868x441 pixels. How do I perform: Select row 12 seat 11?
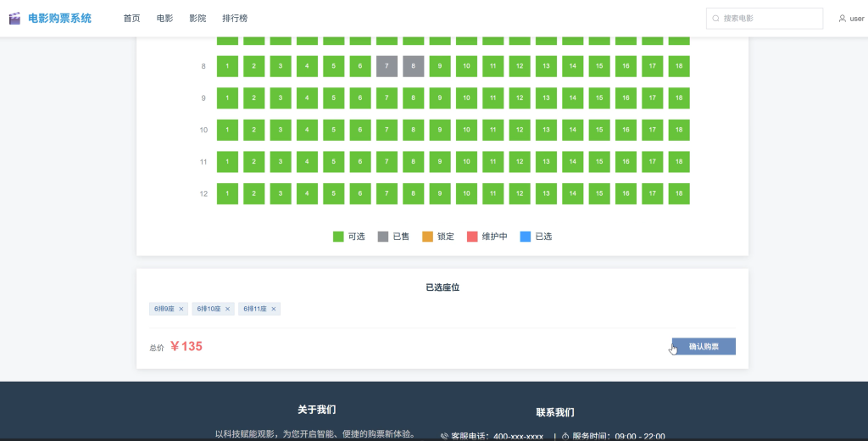tap(493, 194)
